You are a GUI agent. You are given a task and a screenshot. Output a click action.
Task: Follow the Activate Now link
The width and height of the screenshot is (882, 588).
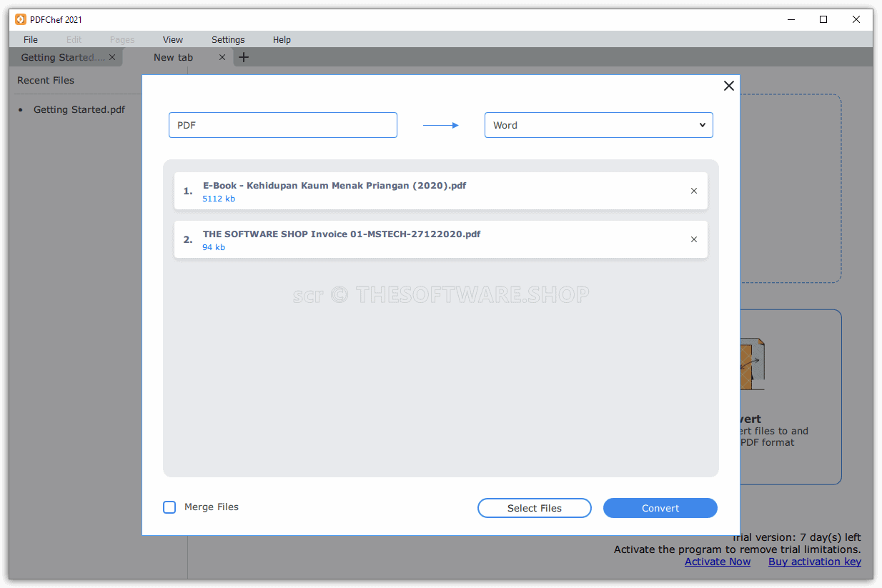pyautogui.click(x=718, y=562)
